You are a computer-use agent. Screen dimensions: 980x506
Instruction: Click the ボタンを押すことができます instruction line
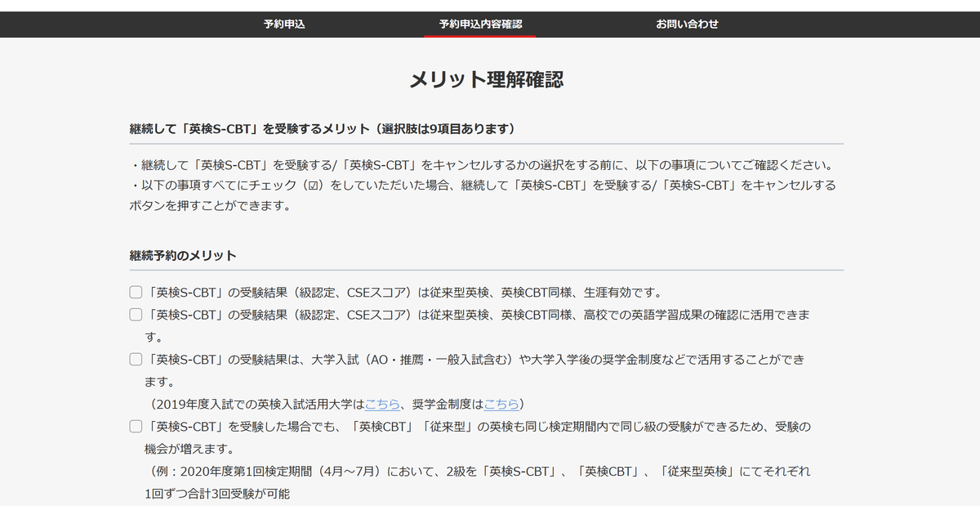[x=210, y=206]
